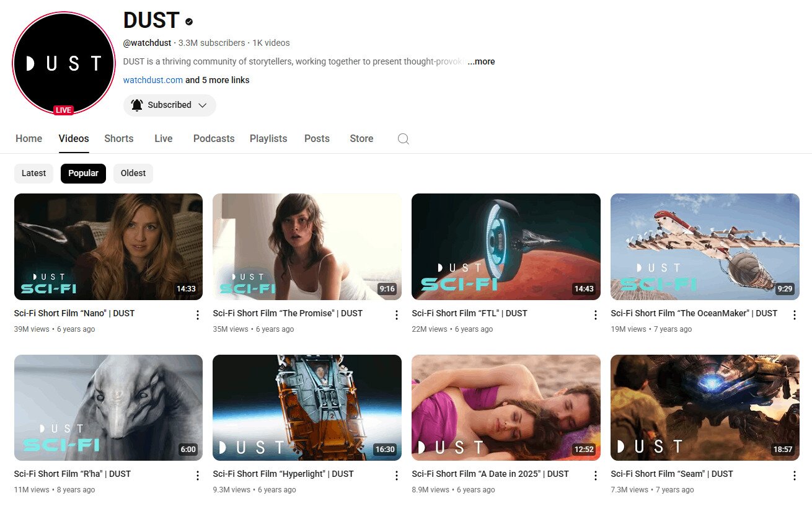Open the title Sci-Fi Short Film "The Promise"
Screen dimensions: 812x506
(288, 313)
